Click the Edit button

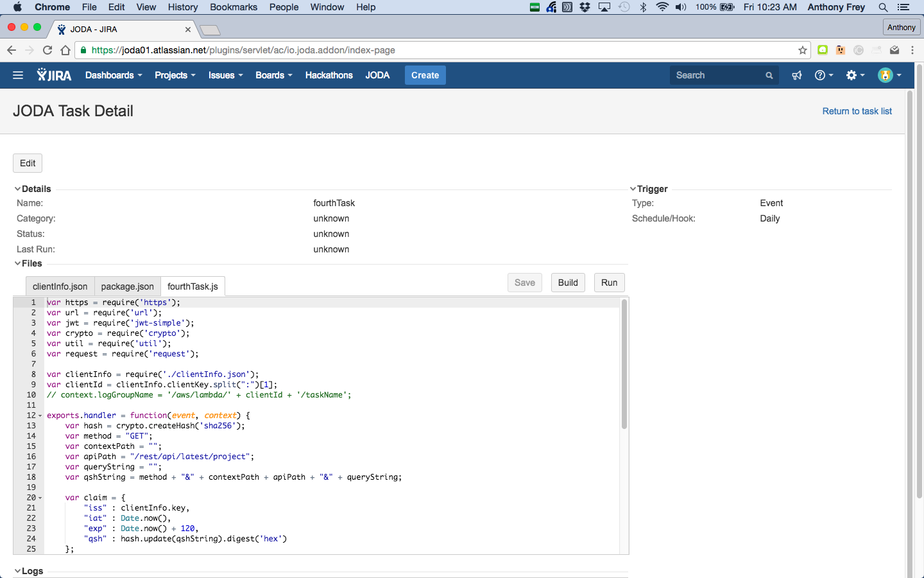(28, 163)
